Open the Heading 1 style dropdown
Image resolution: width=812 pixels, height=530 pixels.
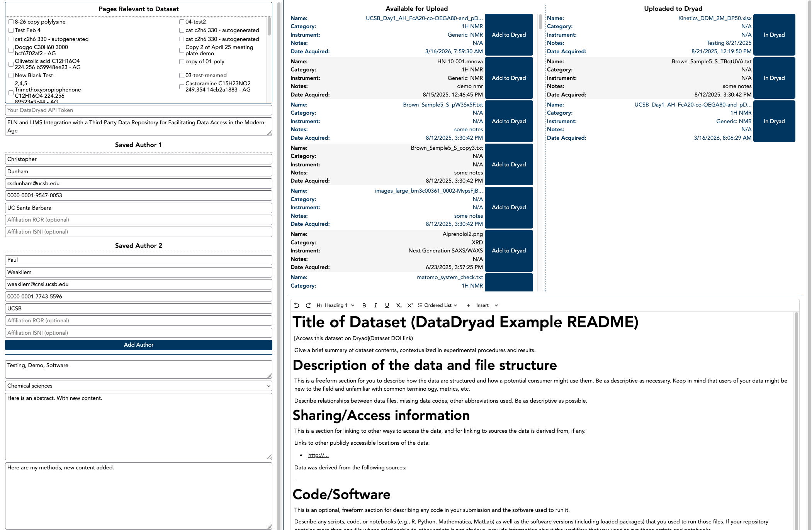tap(336, 305)
